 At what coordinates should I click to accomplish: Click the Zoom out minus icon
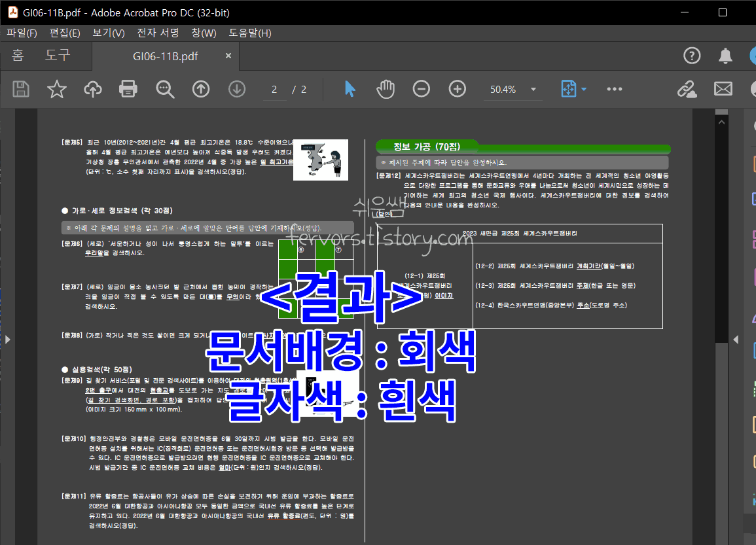(x=422, y=89)
